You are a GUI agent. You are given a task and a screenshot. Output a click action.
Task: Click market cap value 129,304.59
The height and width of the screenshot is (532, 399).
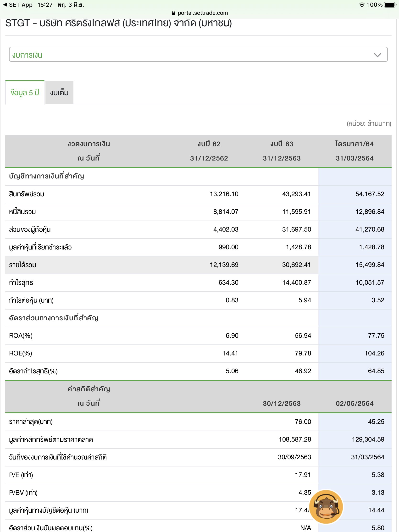368,439
